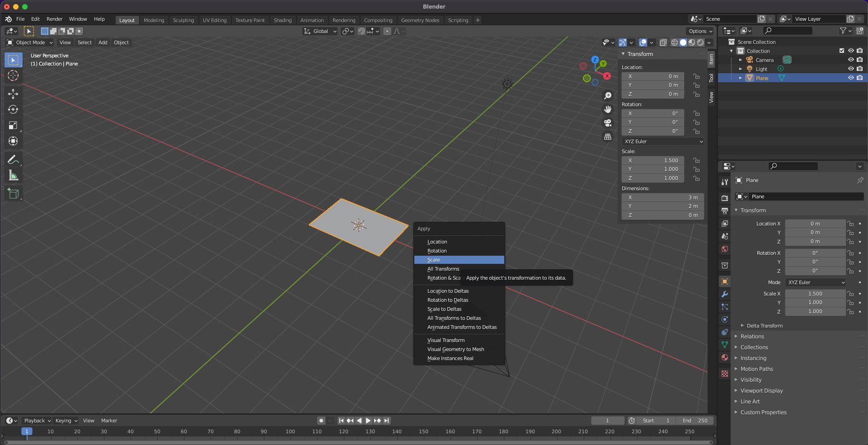Select the Rotate tool
This screenshot has height=445, width=868.
point(13,109)
